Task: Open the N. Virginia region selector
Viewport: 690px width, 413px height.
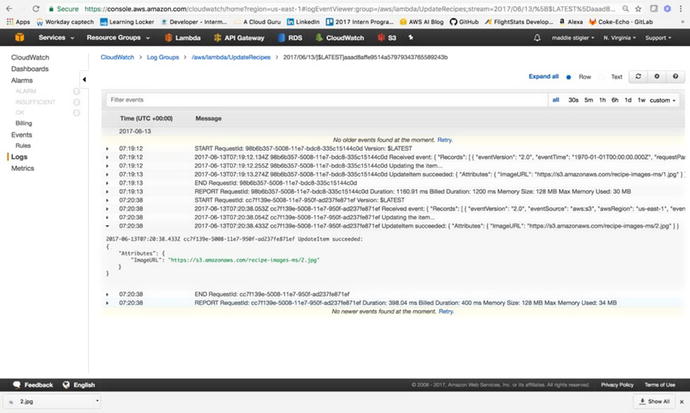Action: tap(620, 38)
